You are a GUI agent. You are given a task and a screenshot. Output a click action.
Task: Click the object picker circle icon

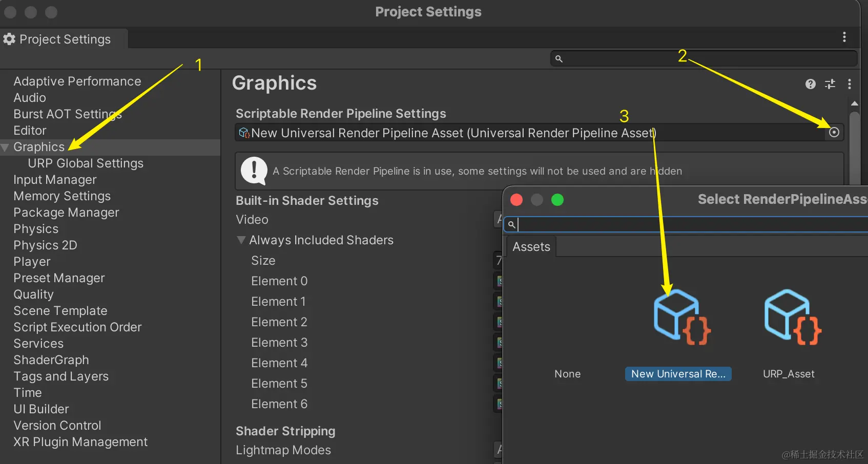coord(834,133)
